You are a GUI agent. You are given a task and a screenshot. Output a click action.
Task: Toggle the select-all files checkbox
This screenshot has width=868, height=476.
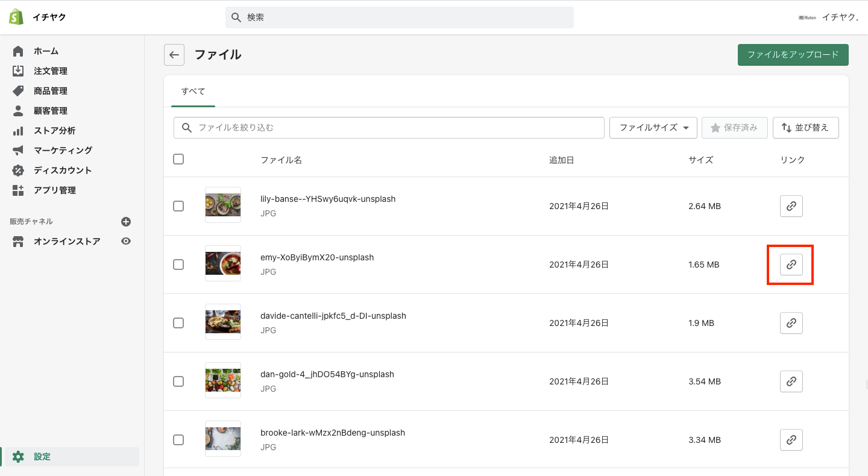178,159
